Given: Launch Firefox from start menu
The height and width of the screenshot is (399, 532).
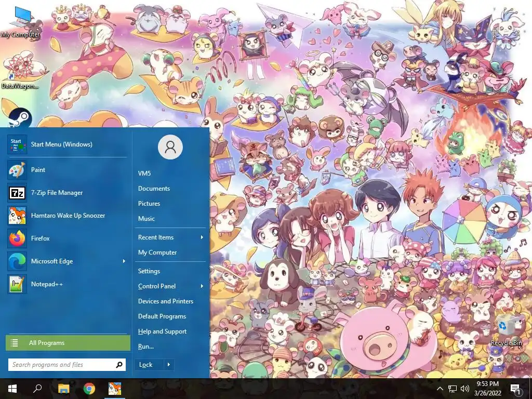Looking at the screenshot, I should [x=17, y=238].
